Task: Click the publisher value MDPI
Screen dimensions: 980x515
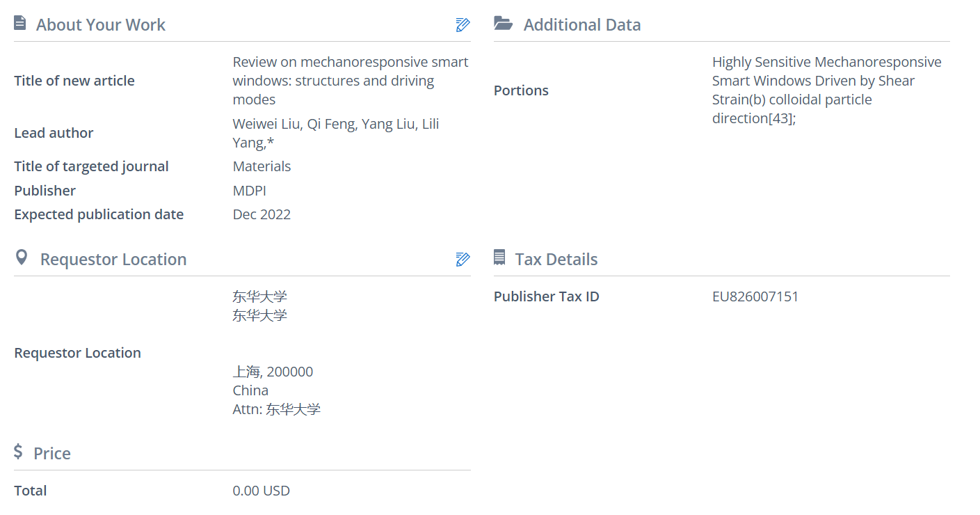Action: pyautogui.click(x=249, y=191)
